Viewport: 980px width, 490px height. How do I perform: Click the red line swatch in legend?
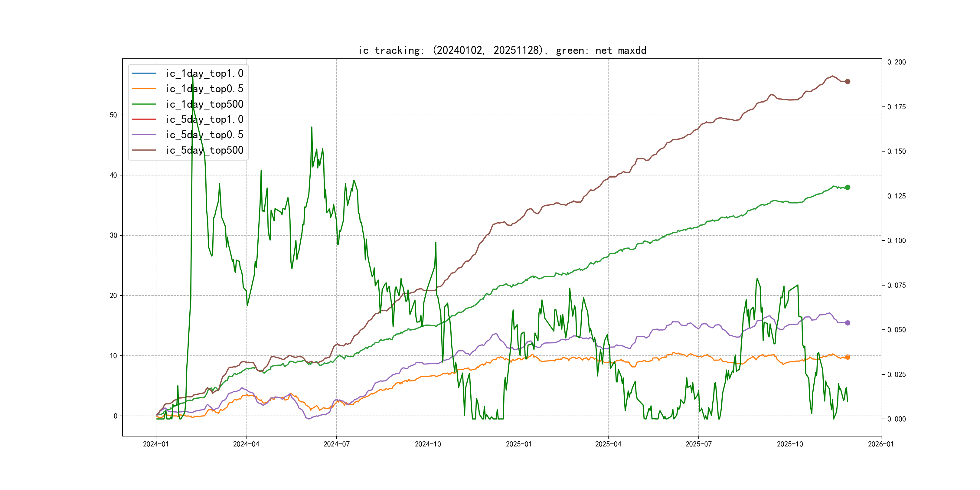point(144,119)
